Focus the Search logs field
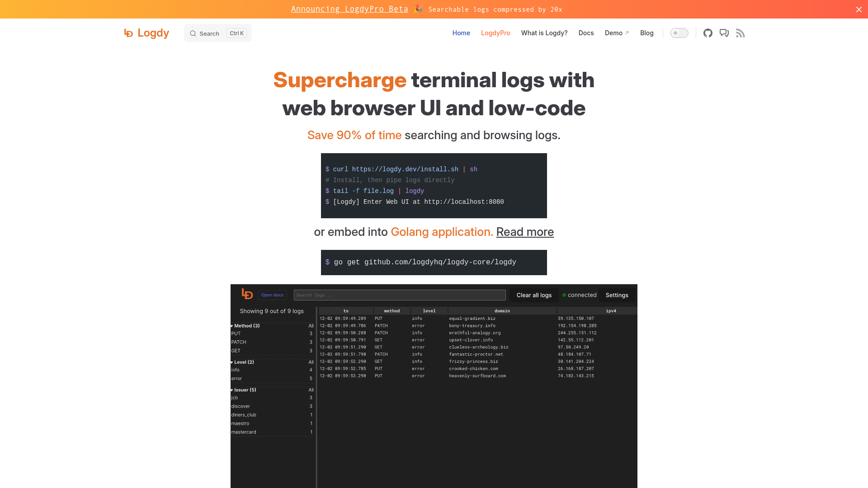The image size is (868, 488). [400, 295]
